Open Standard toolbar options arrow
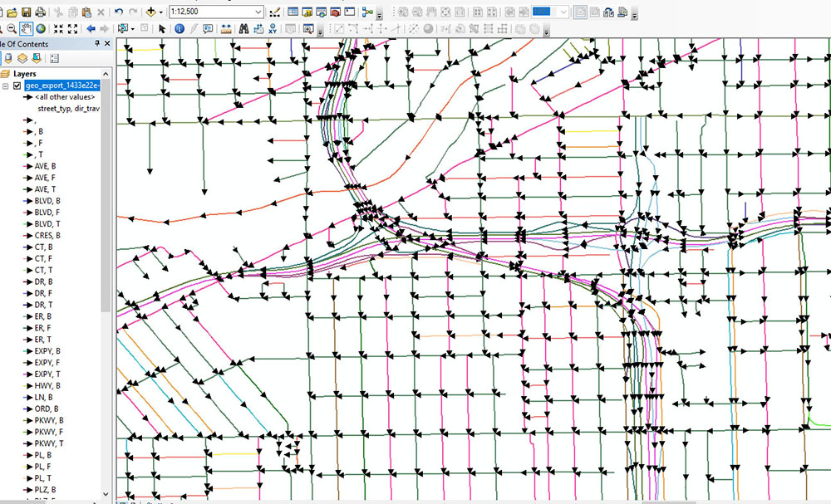This screenshot has width=831, height=504. click(x=380, y=15)
